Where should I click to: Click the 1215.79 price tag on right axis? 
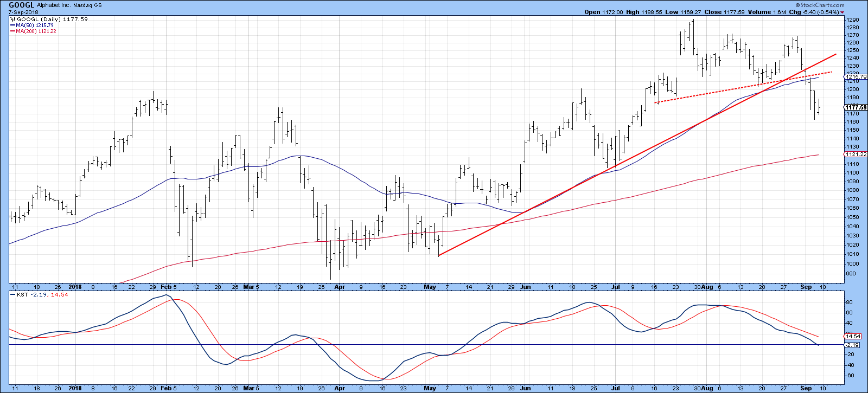[x=856, y=77]
